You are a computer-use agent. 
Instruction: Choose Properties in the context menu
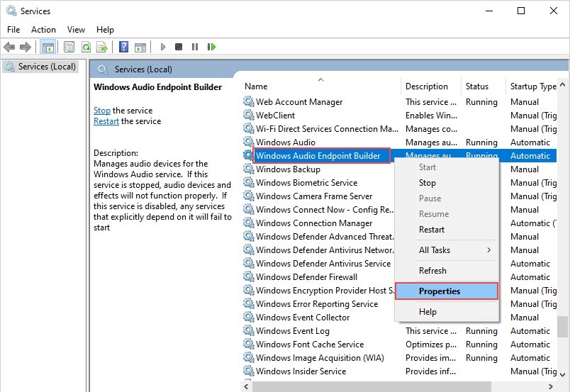(447, 291)
